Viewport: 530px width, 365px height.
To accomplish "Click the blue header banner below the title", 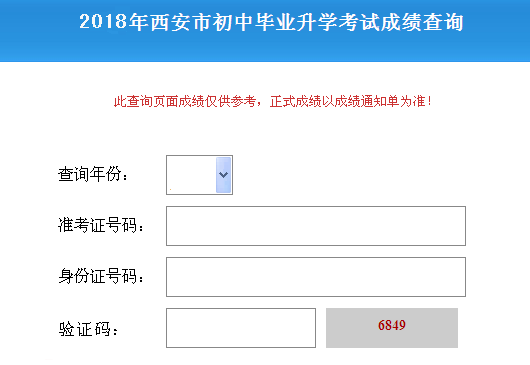I will 265,49.
